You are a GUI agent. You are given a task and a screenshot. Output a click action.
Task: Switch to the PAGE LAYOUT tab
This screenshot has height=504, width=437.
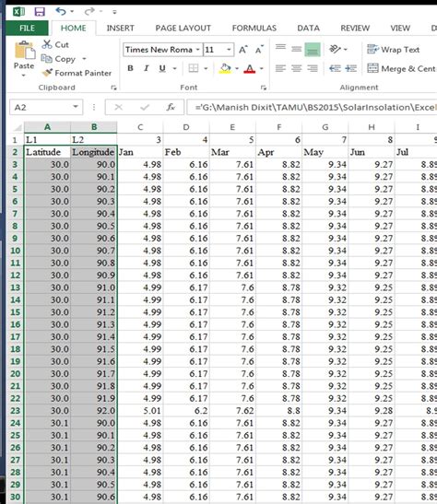click(183, 28)
